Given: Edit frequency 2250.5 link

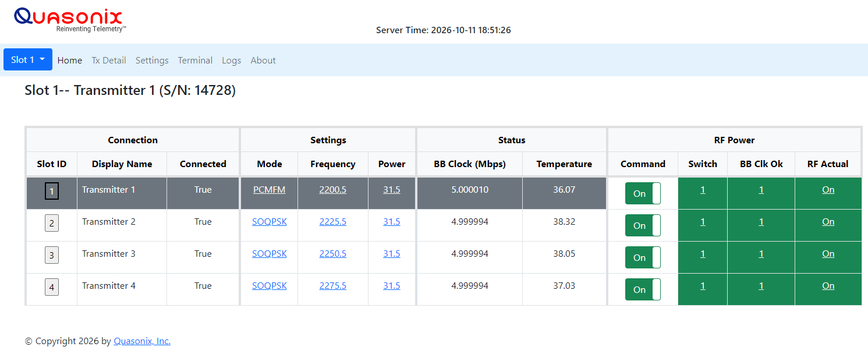Looking at the screenshot, I should click(x=333, y=254).
